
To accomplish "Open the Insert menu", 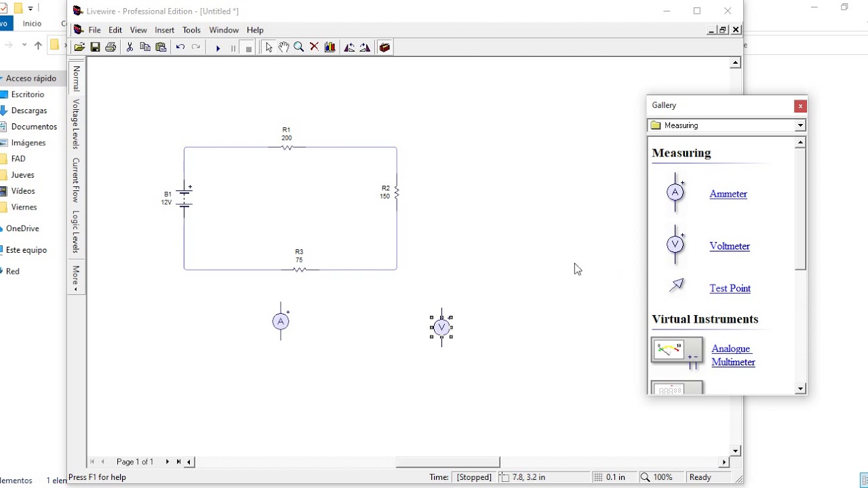I will coord(164,30).
